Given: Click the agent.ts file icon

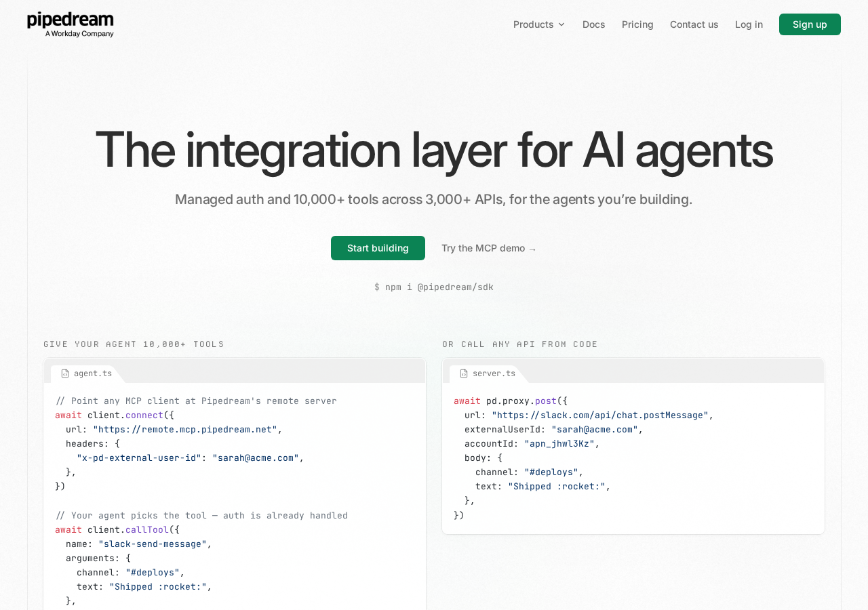Looking at the screenshot, I should (65, 373).
